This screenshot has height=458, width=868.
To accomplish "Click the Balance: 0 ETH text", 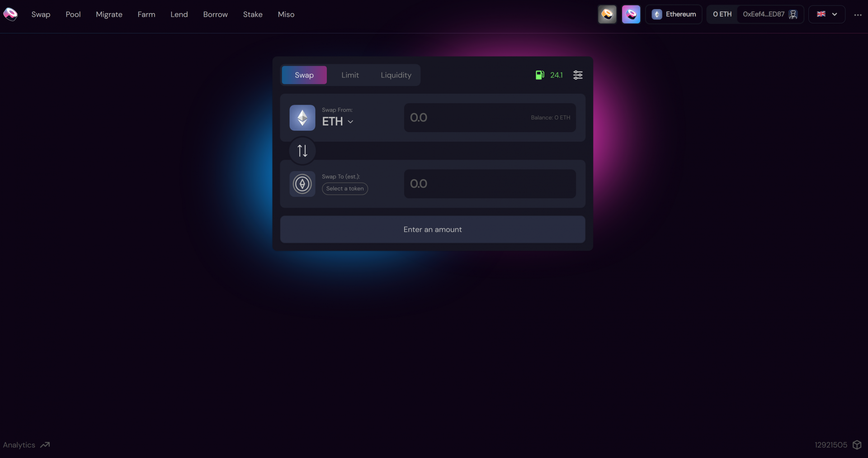I will [550, 118].
